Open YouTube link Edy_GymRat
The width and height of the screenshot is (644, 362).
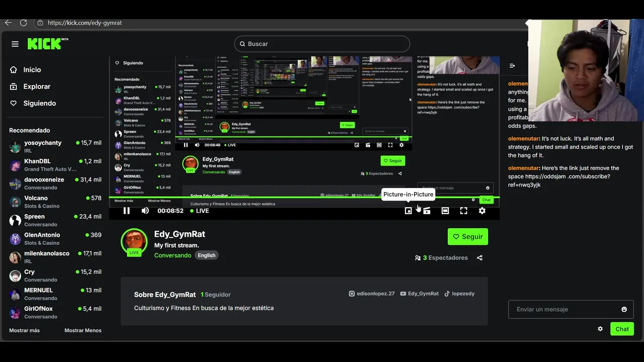[419, 294]
